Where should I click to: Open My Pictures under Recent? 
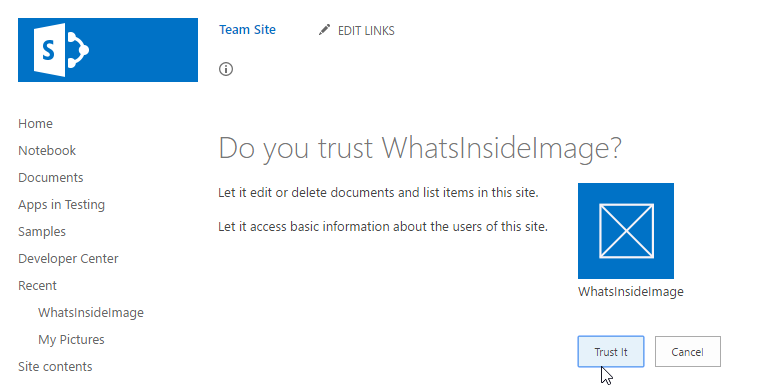point(71,340)
